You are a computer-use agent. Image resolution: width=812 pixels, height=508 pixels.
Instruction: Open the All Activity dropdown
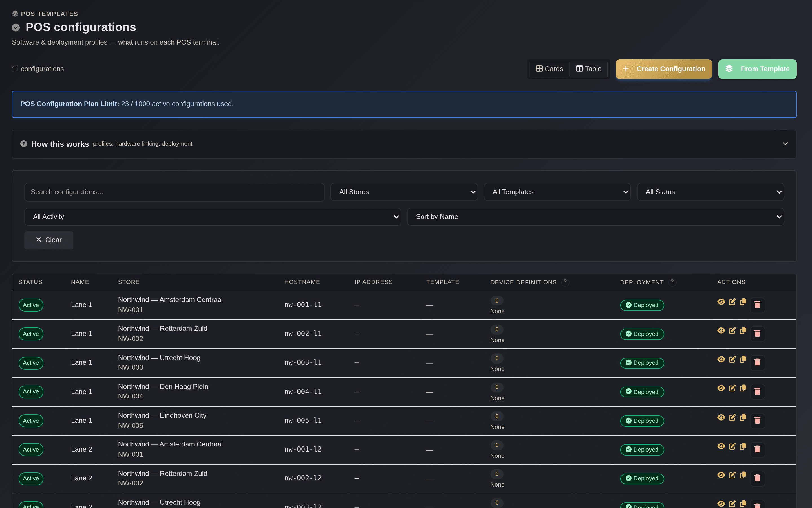(213, 217)
